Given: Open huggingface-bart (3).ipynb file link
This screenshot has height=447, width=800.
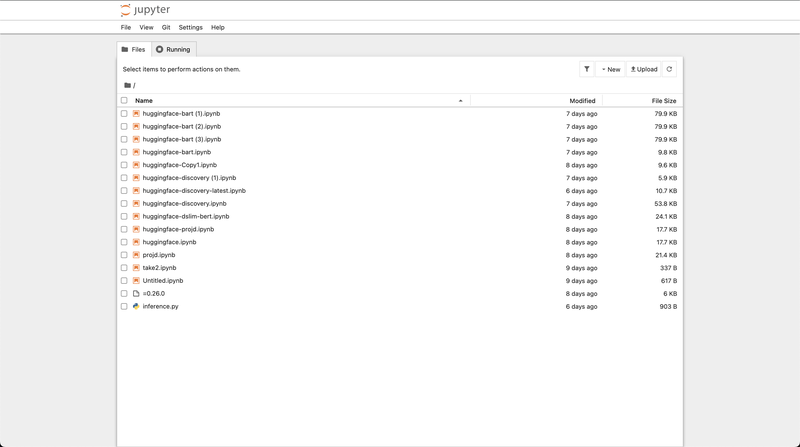Looking at the screenshot, I should coord(182,139).
